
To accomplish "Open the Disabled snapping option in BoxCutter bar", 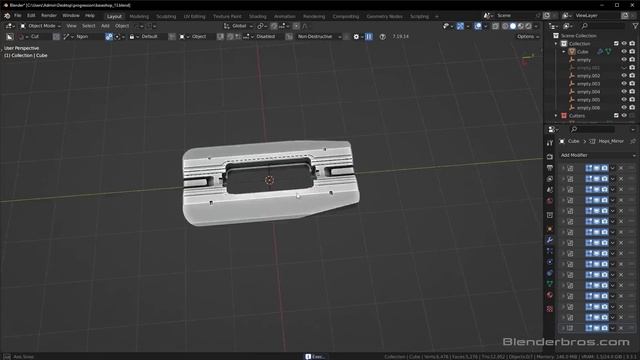I will pyautogui.click(x=262, y=36).
